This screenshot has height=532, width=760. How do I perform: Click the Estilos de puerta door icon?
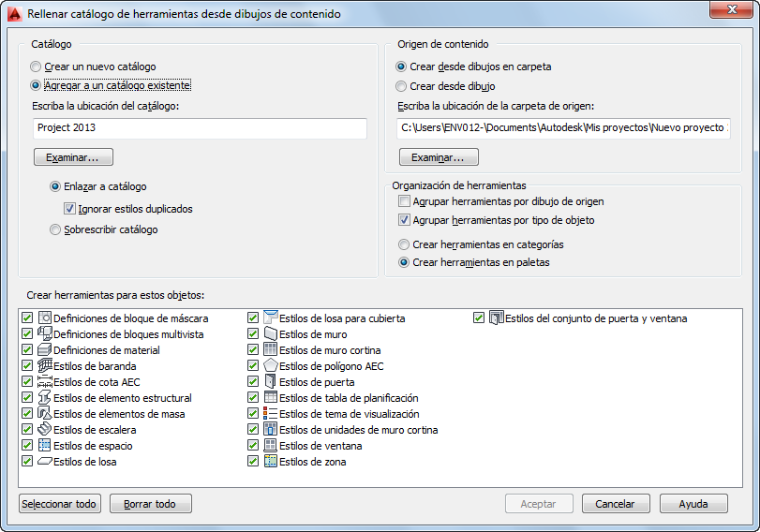point(270,382)
